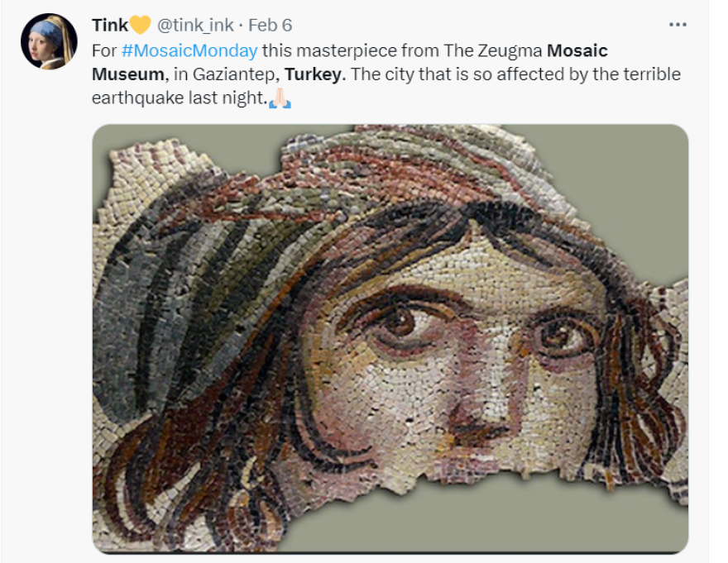This screenshot has height=563, width=728.
Task: Open the @tink_ink handle profile
Action: click(195, 25)
